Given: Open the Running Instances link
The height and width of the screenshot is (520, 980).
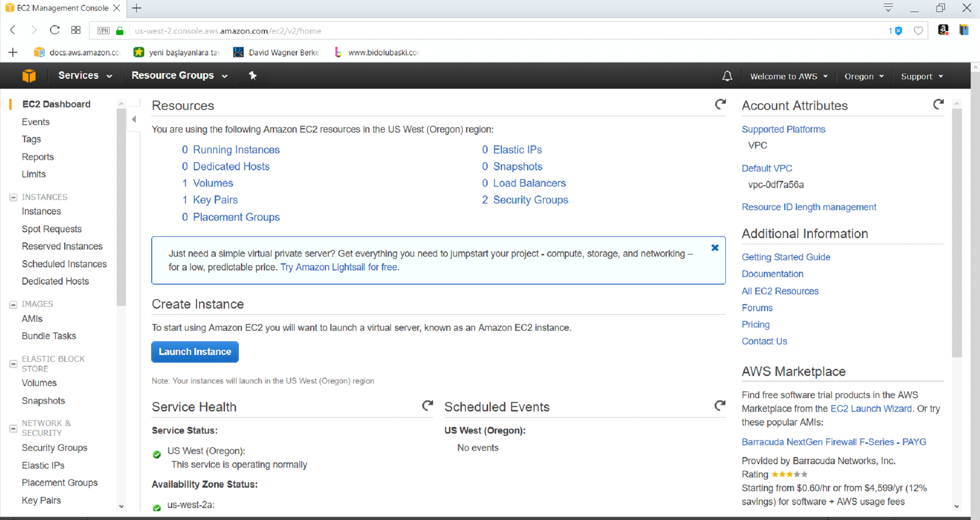Looking at the screenshot, I should pos(236,150).
